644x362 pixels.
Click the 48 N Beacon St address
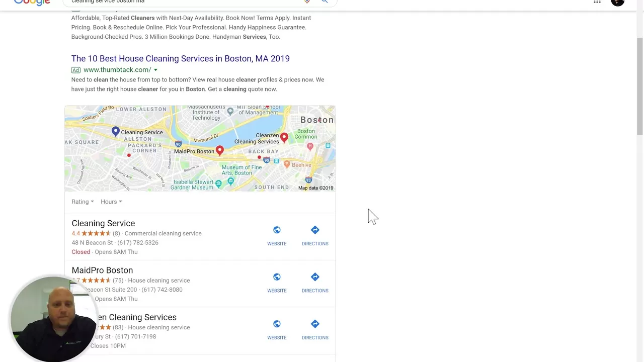click(92, 243)
